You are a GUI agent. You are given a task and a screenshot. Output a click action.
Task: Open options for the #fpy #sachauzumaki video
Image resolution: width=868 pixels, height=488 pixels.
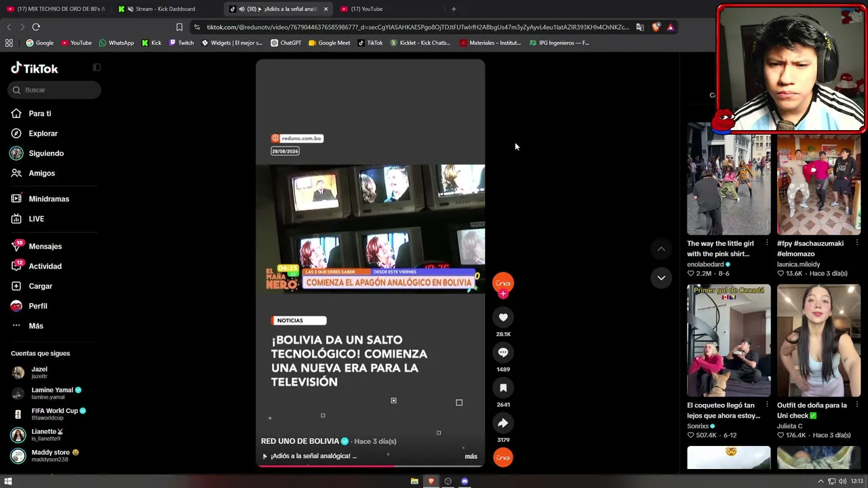[x=856, y=243]
